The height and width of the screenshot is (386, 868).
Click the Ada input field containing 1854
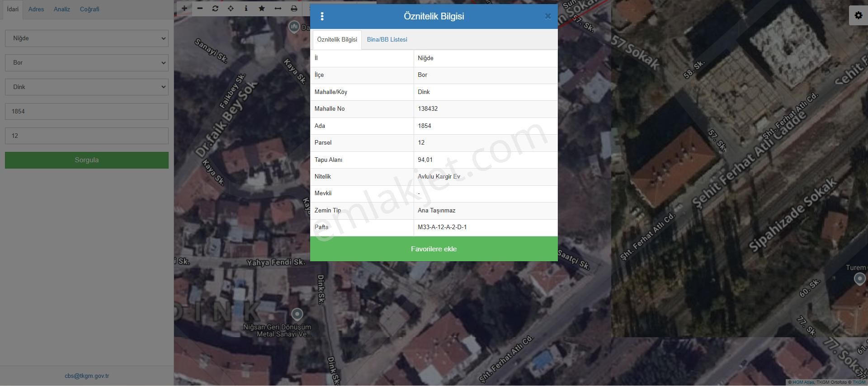point(87,112)
